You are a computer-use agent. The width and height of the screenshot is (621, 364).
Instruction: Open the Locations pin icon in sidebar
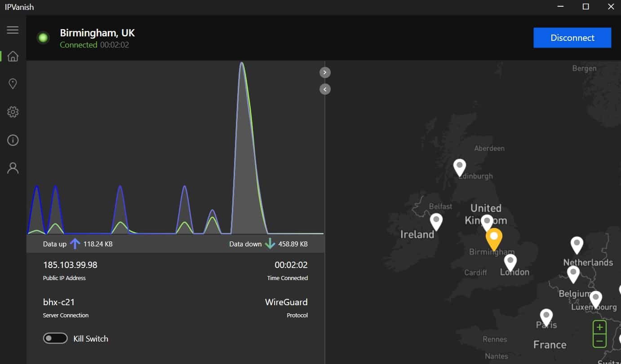click(x=13, y=84)
